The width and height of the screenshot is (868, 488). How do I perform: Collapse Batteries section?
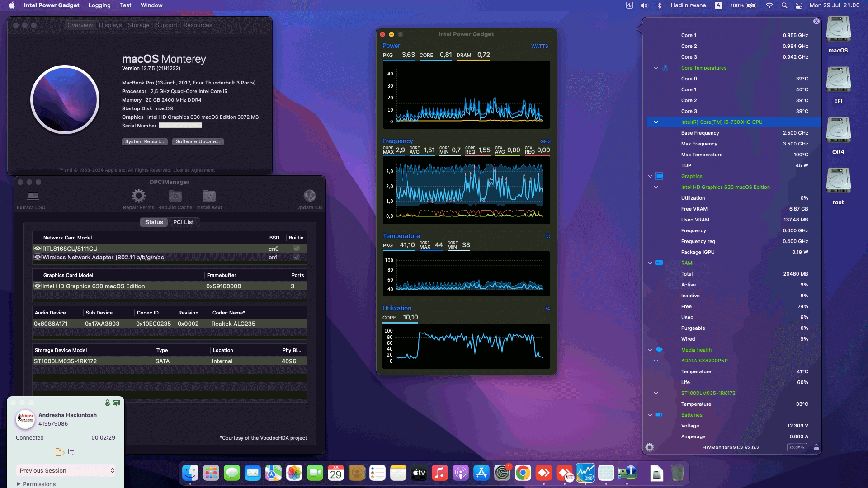(x=650, y=415)
